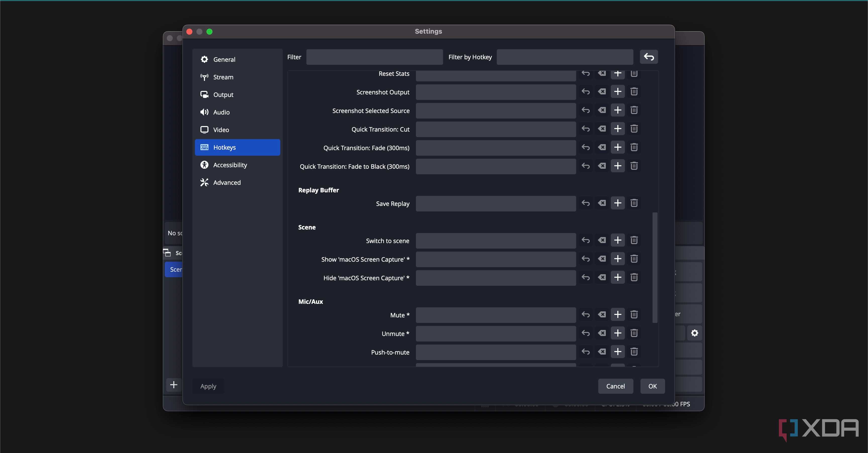Remove the Switch to scene hotkey binding
868x453 pixels.
[x=634, y=240]
